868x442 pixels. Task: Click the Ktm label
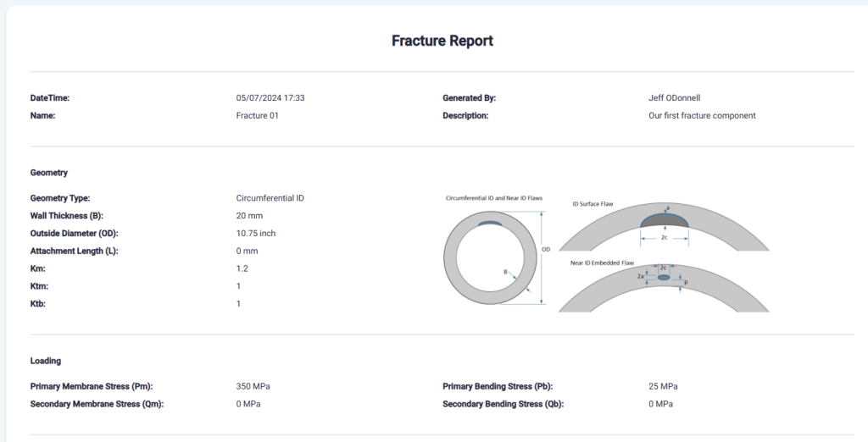pyautogui.click(x=39, y=286)
